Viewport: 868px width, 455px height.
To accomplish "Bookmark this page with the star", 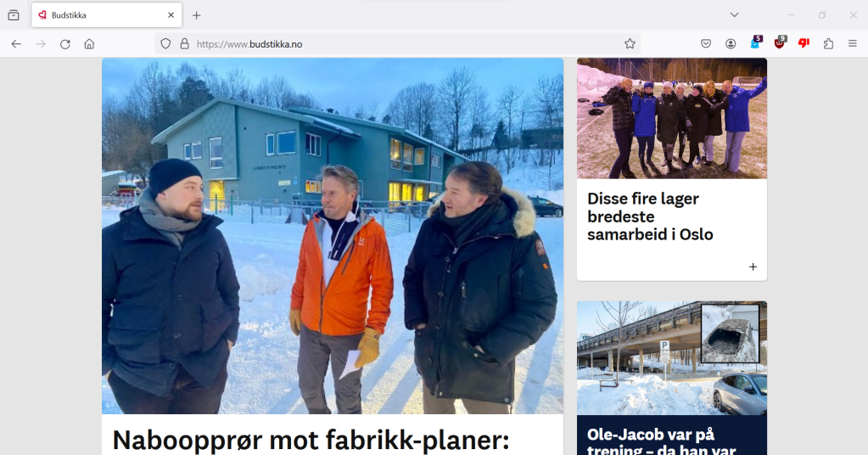I will coord(630,44).
